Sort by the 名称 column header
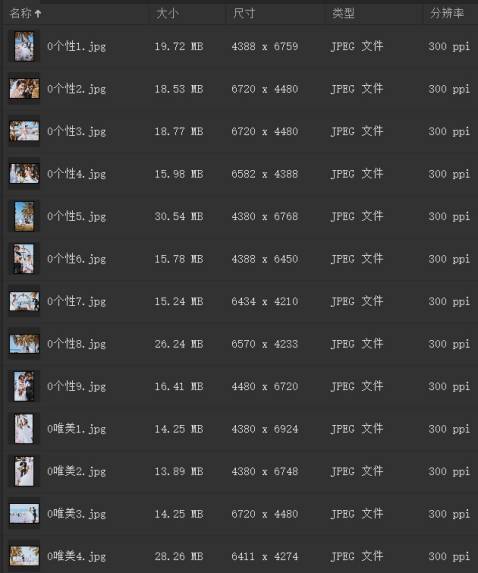This screenshot has height=573, width=478. pyautogui.click(x=20, y=14)
